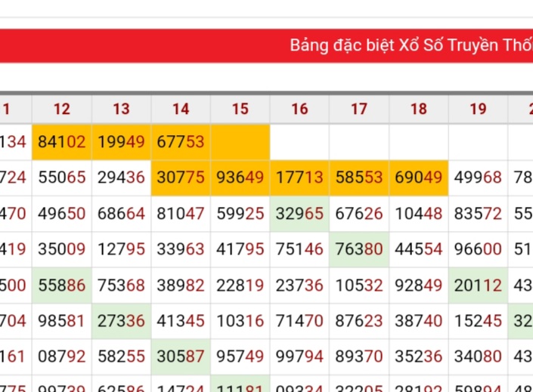This screenshot has width=533, height=392.
Task: Select column header 18
Action: click(x=419, y=110)
